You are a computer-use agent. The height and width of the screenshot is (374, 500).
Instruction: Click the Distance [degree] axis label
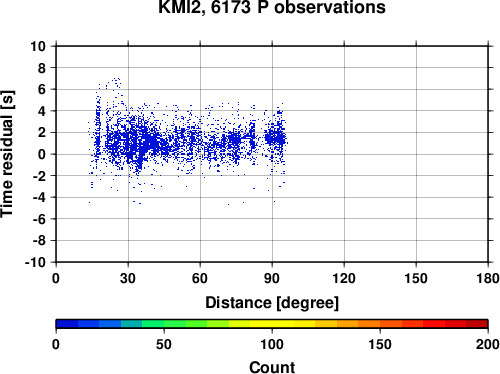pos(272,303)
